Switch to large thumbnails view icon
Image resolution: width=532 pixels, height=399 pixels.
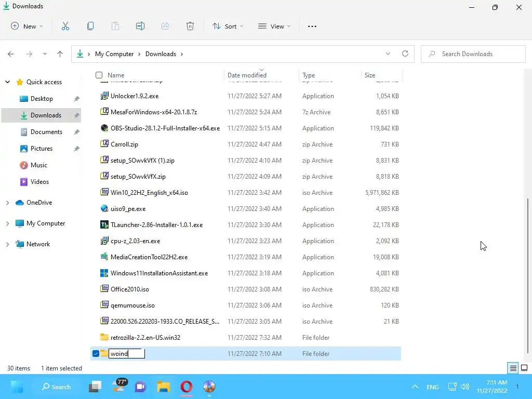[524, 368]
